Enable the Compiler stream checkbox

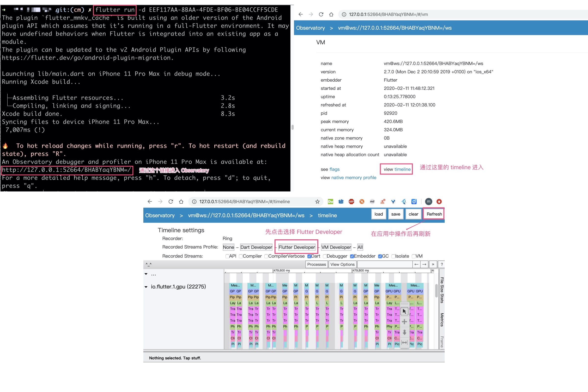[241, 256]
